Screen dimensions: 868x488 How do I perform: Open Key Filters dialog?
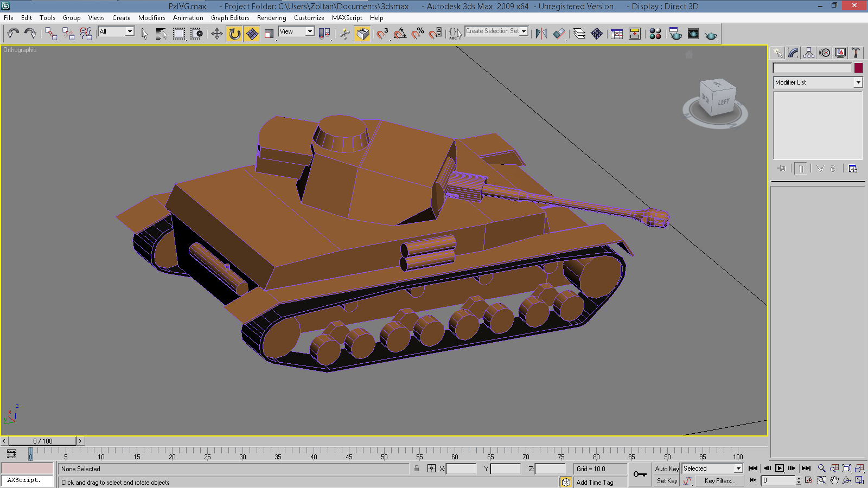pyautogui.click(x=719, y=480)
